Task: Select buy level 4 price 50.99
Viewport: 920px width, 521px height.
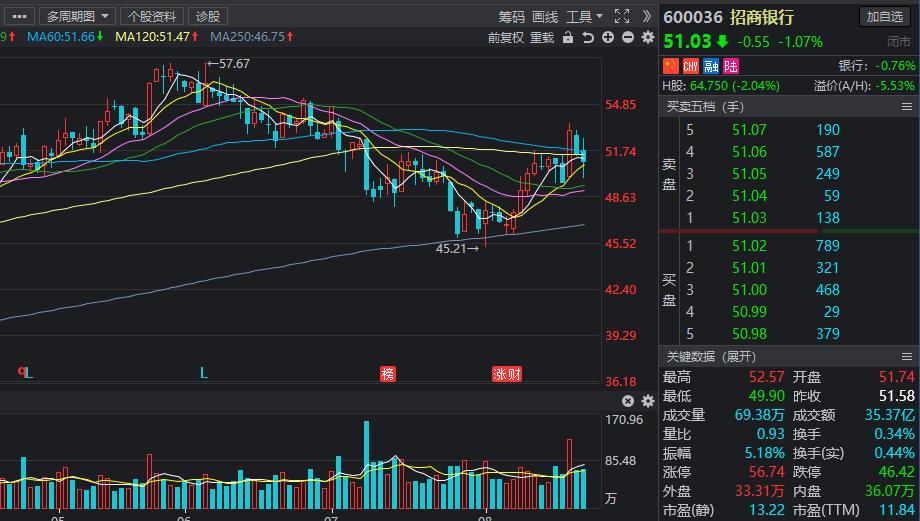Action: (749, 312)
